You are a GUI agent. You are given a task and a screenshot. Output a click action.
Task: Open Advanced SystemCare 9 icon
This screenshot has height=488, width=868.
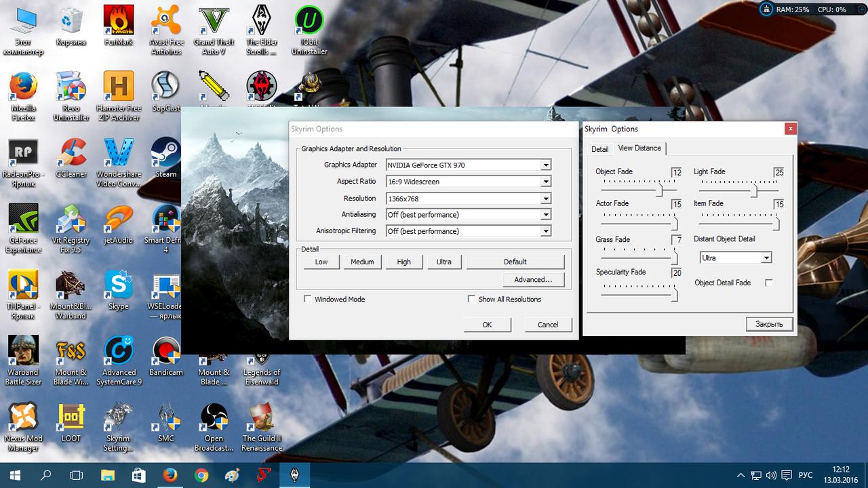tap(119, 361)
